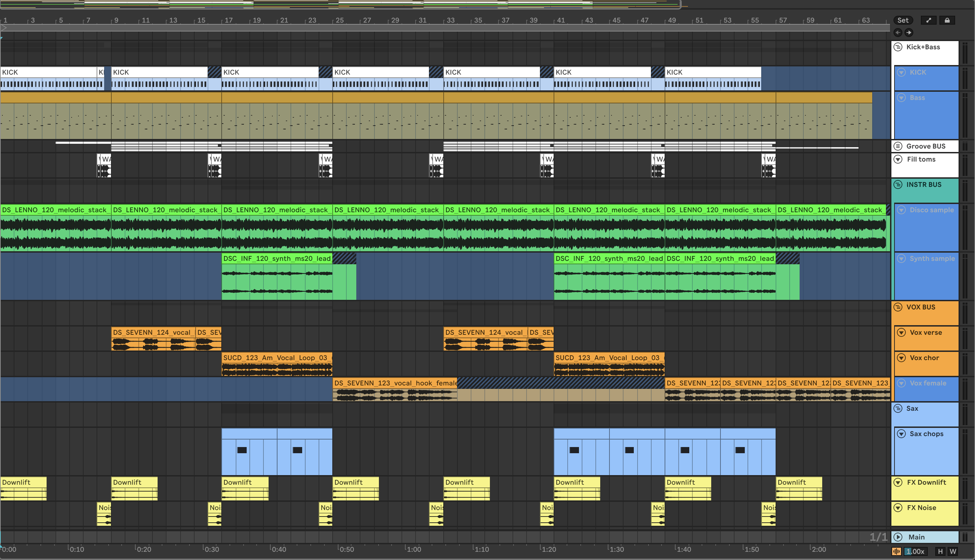Jump to previous locator arrow
This screenshot has width=975, height=560.
tap(898, 33)
